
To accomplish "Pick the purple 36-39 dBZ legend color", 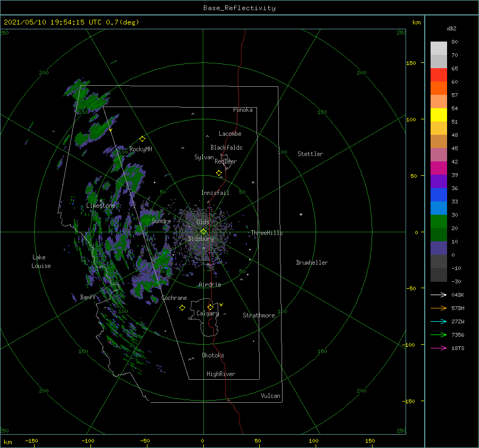I will click(x=439, y=181).
